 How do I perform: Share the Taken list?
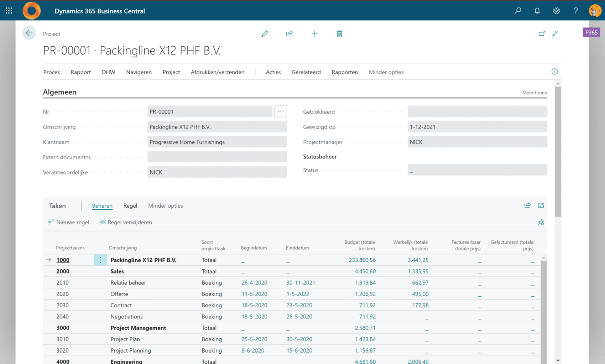point(527,206)
